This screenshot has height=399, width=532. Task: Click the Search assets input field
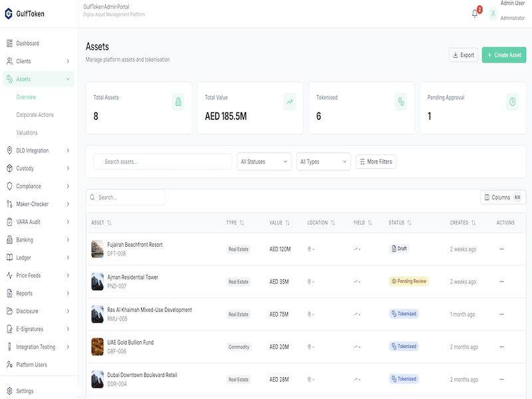point(164,162)
